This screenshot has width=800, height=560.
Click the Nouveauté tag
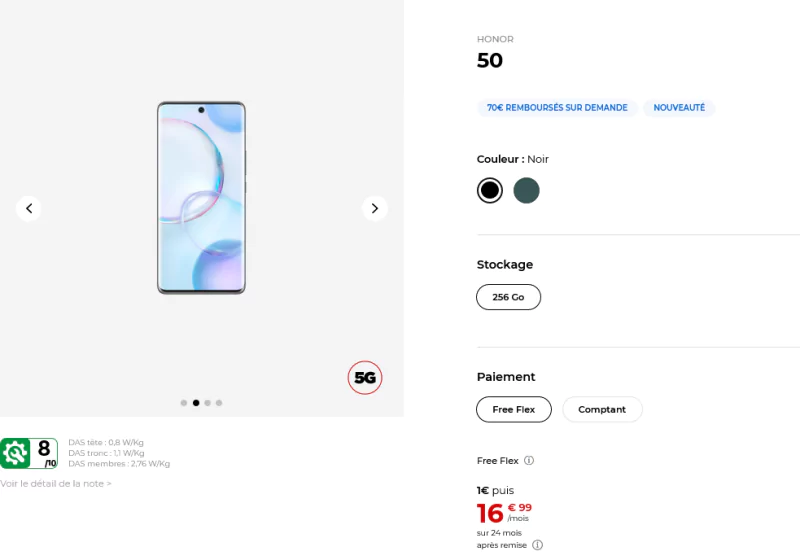[679, 108]
